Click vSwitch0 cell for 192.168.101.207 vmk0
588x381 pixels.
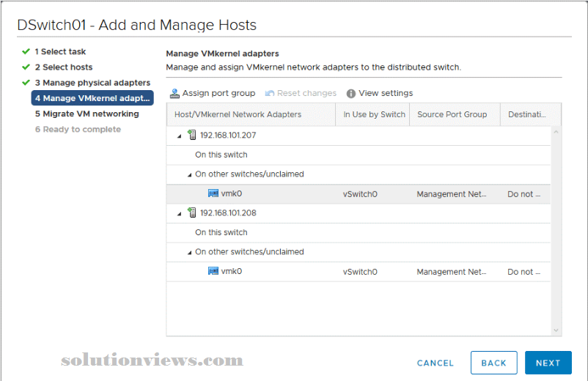360,194
